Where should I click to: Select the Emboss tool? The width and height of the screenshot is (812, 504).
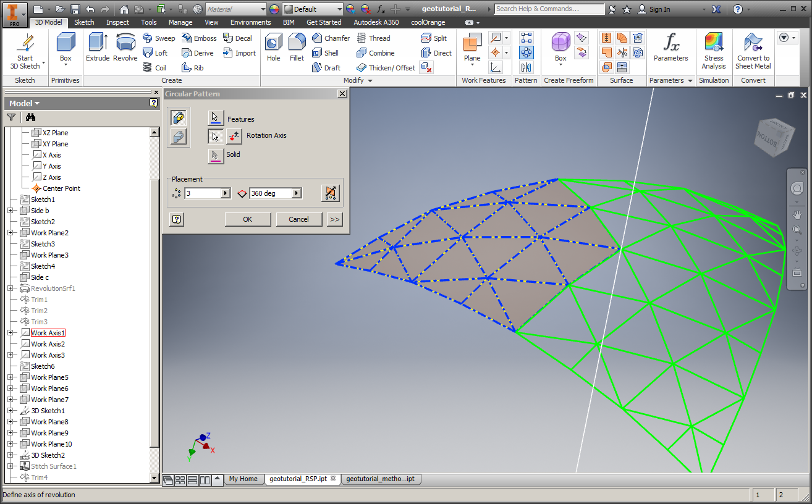[x=199, y=38]
